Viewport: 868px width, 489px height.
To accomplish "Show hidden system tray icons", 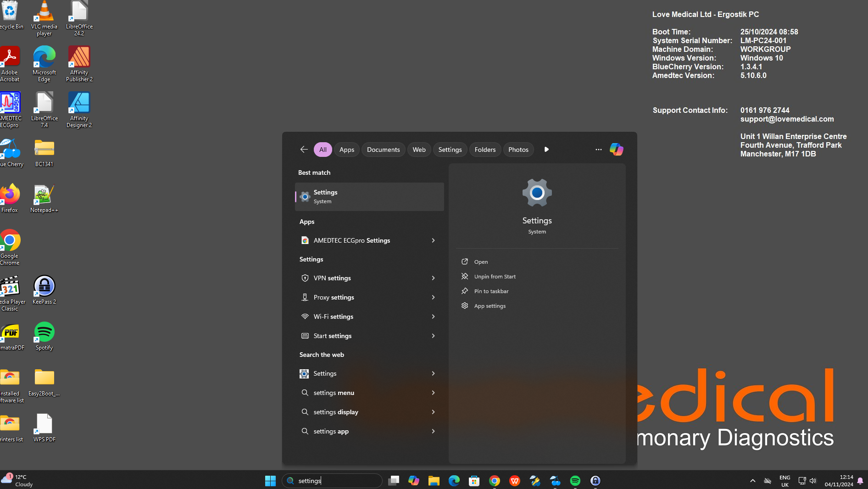I will click(752, 481).
